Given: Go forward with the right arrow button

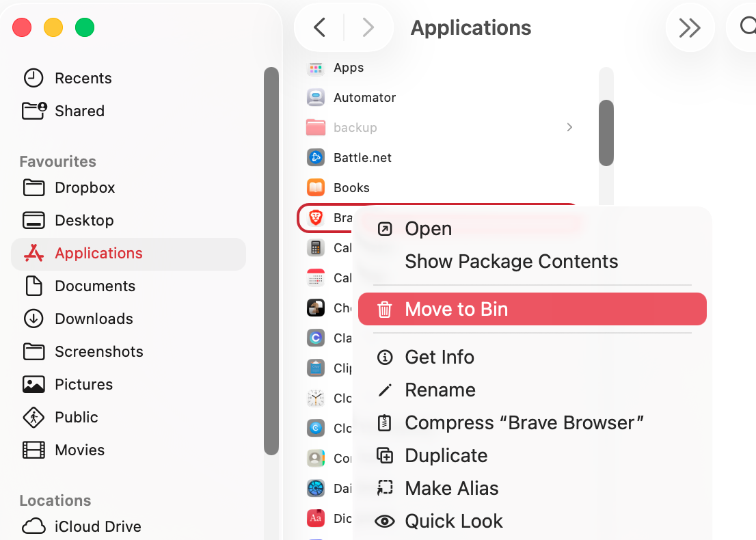Looking at the screenshot, I should [368, 27].
